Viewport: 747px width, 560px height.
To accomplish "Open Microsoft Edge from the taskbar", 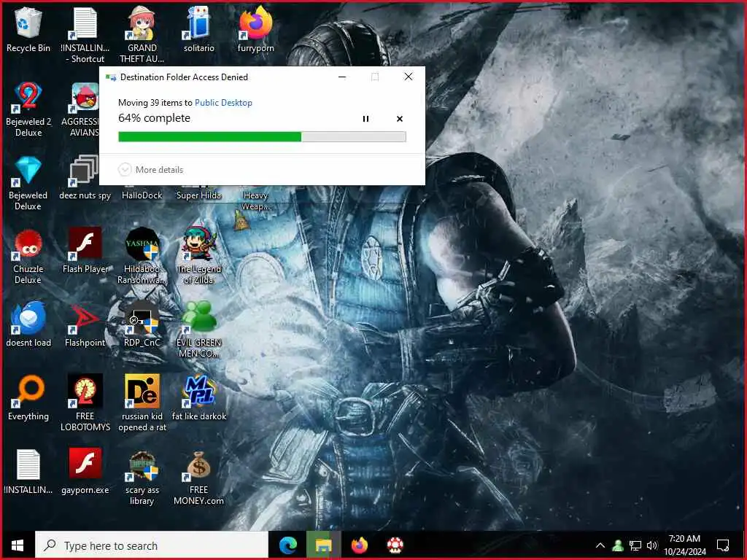I will coord(287,545).
